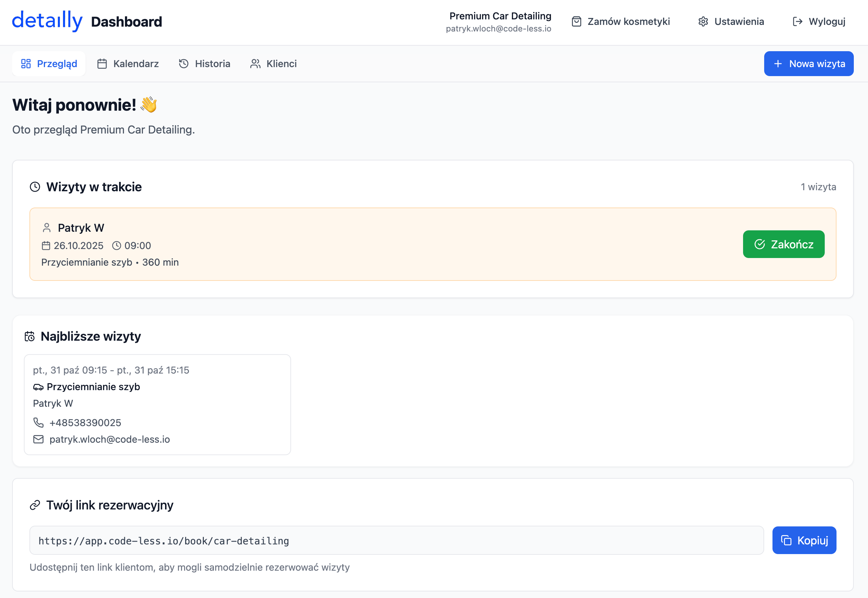This screenshot has width=868, height=598.
Task: Click the booking link URL field
Action: pos(396,540)
